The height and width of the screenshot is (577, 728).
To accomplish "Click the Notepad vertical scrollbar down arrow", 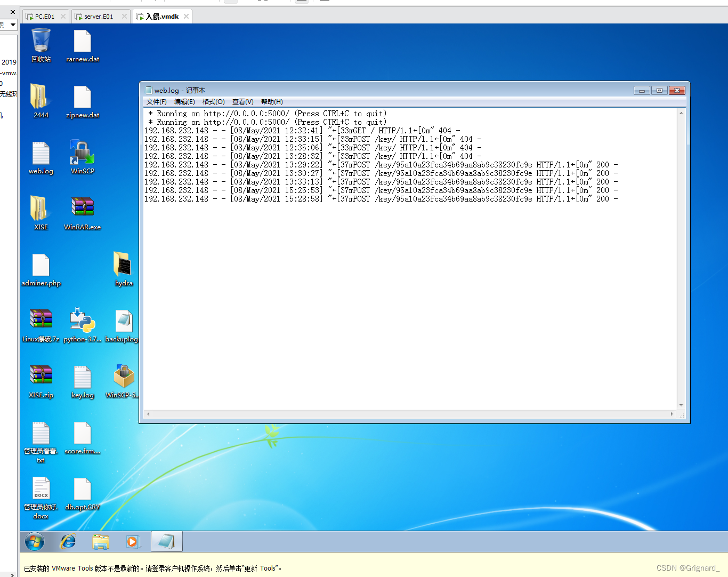I will click(x=681, y=405).
